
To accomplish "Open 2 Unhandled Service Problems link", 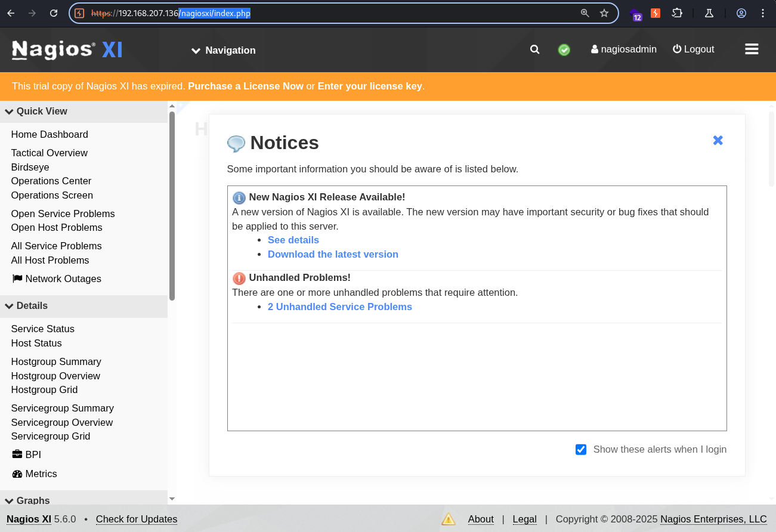I will pyautogui.click(x=340, y=307).
